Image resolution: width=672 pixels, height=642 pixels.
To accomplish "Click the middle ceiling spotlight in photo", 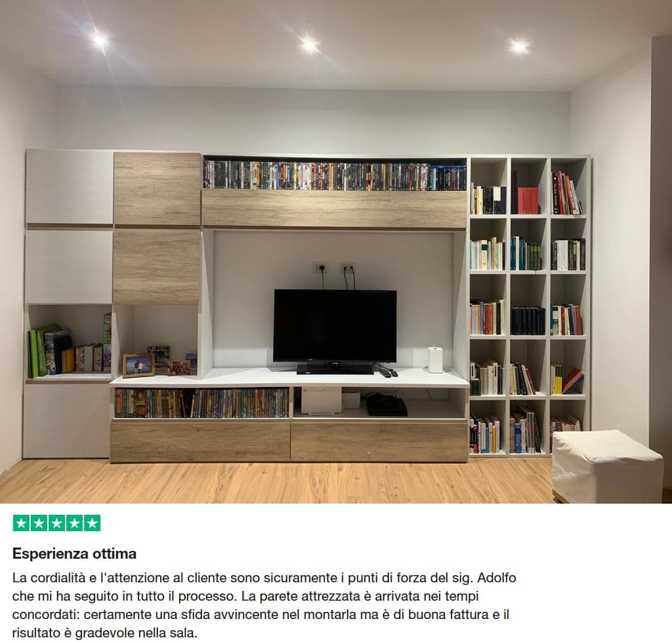I will pyautogui.click(x=308, y=45).
